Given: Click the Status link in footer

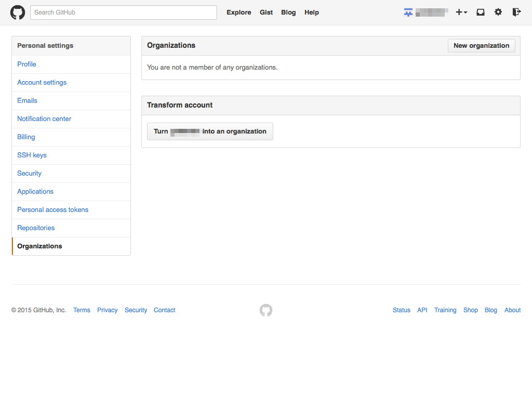Looking at the screenshot, I should [402, 310].
